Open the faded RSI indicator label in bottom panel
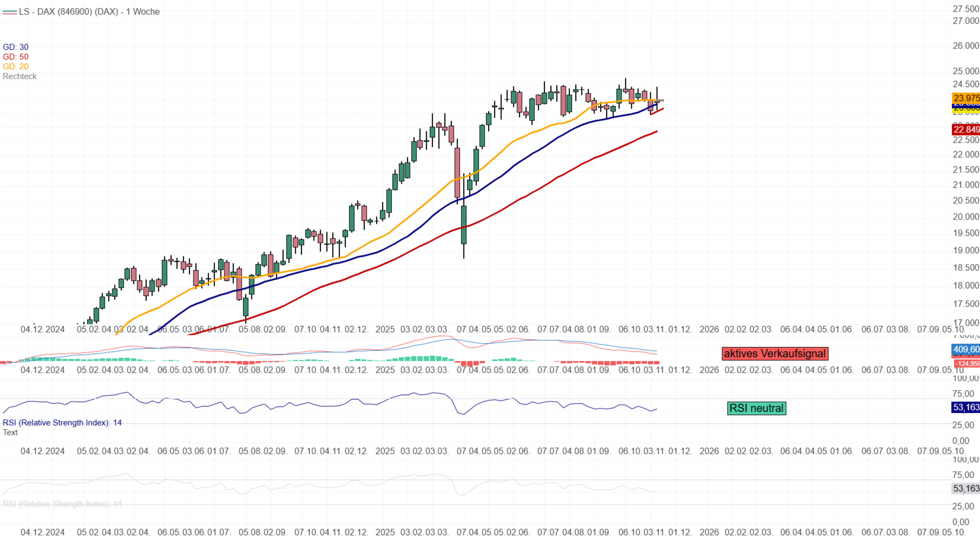 point(62,504)
